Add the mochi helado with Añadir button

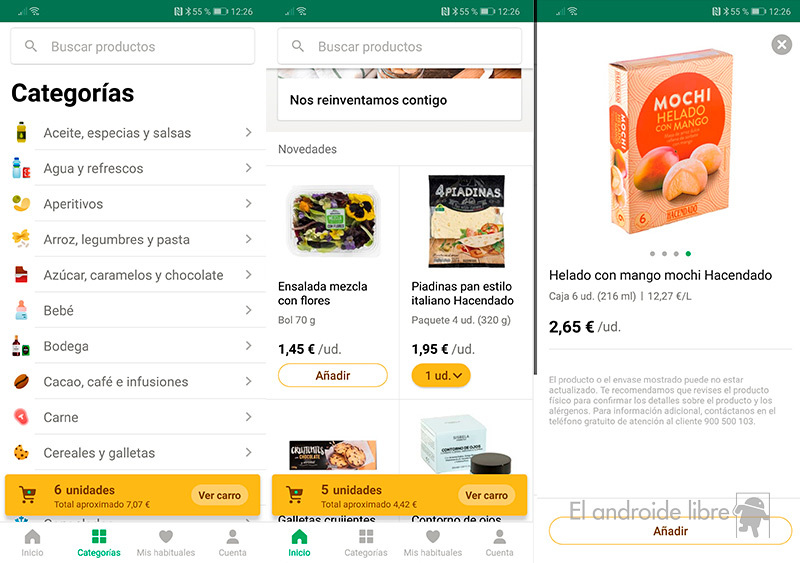[670, 531]
